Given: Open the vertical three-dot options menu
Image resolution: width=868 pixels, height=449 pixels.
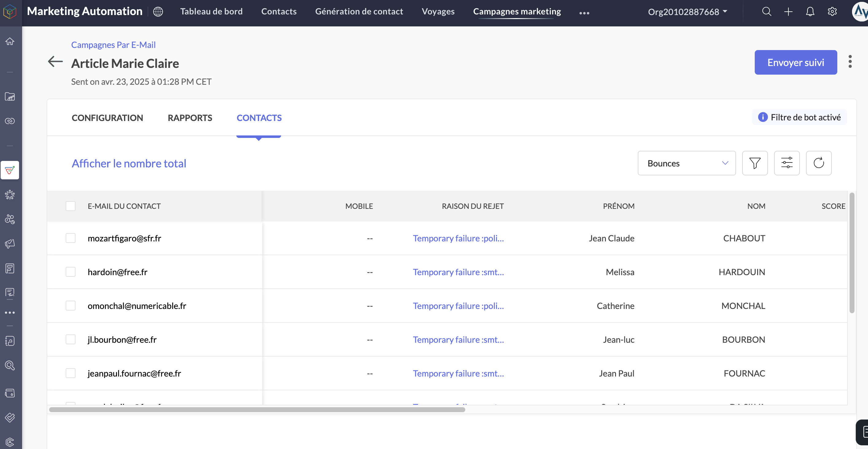Looking at the screenshot, I should tap(850, 62).
